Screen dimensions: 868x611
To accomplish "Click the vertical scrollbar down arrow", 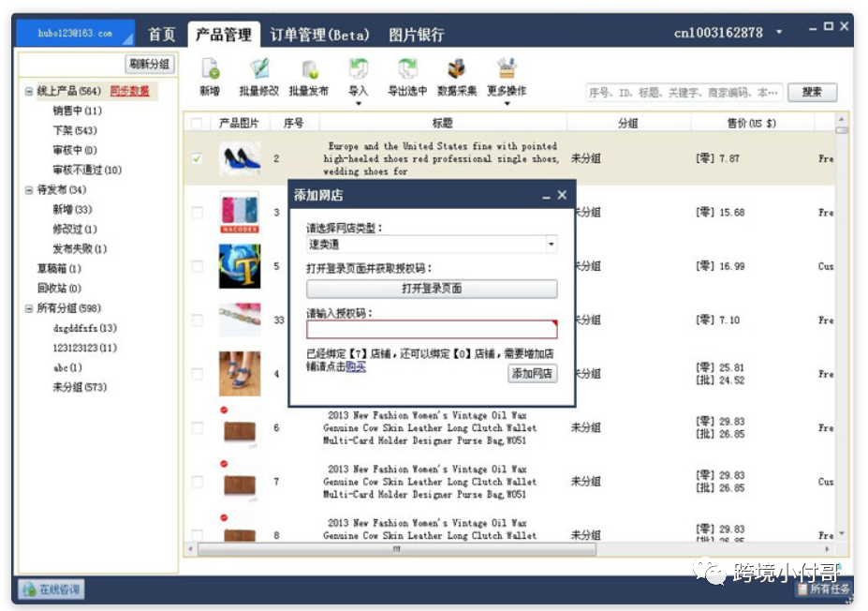I will point(842,533).
